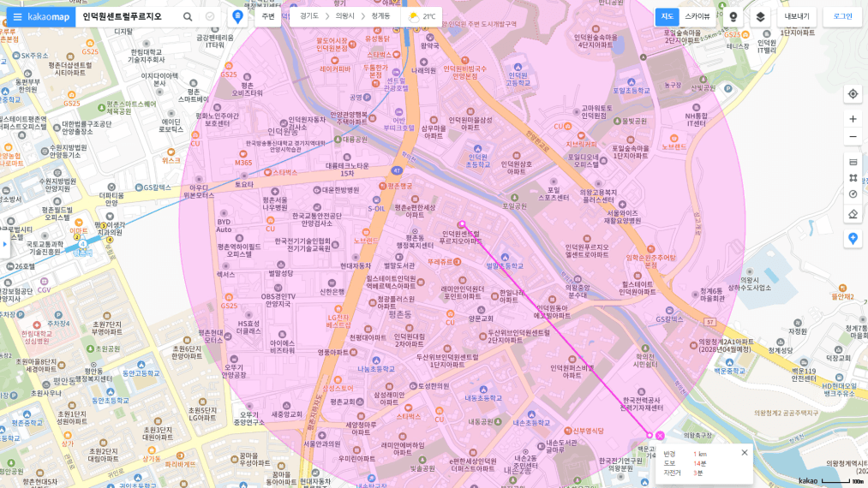Click the 한국전력공사 전력기자재센터 label

(x=641, y=403)
